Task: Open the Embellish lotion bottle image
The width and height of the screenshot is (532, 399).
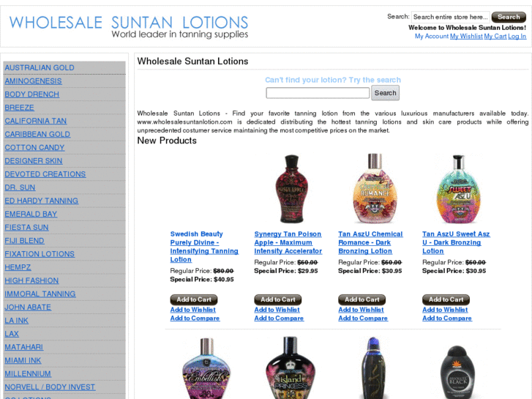Action: 206,368
